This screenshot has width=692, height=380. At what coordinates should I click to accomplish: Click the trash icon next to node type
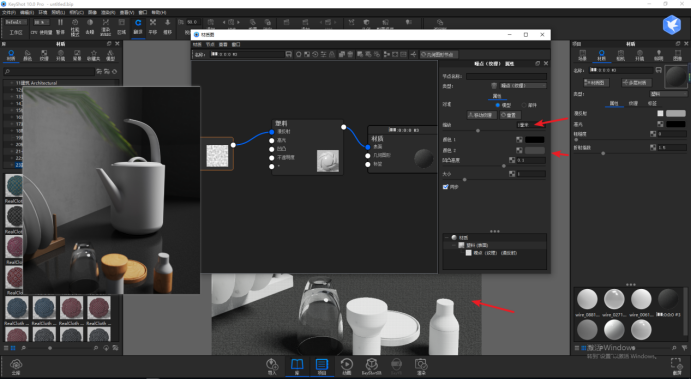pos(494,86)
